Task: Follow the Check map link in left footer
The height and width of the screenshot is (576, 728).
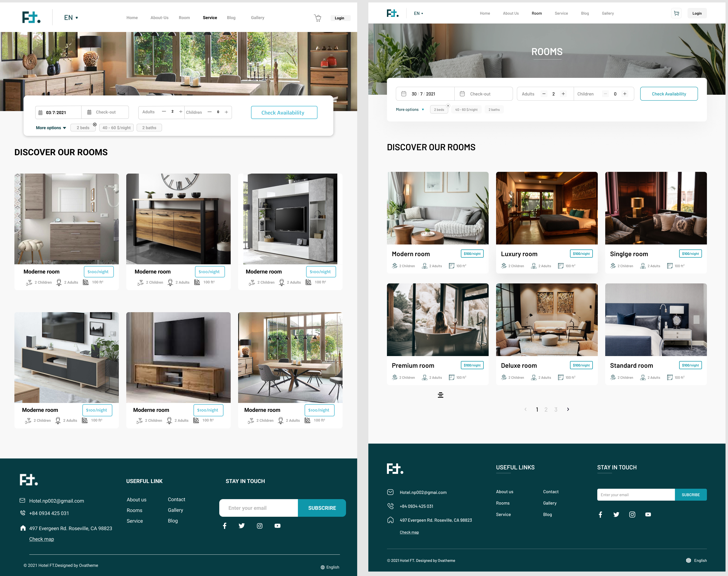Action: 41,539
